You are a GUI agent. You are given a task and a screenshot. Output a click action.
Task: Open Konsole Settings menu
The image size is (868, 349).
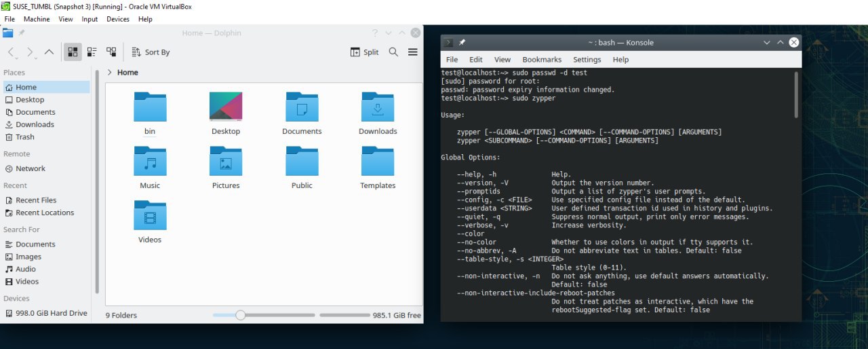(x=587, y=60)
